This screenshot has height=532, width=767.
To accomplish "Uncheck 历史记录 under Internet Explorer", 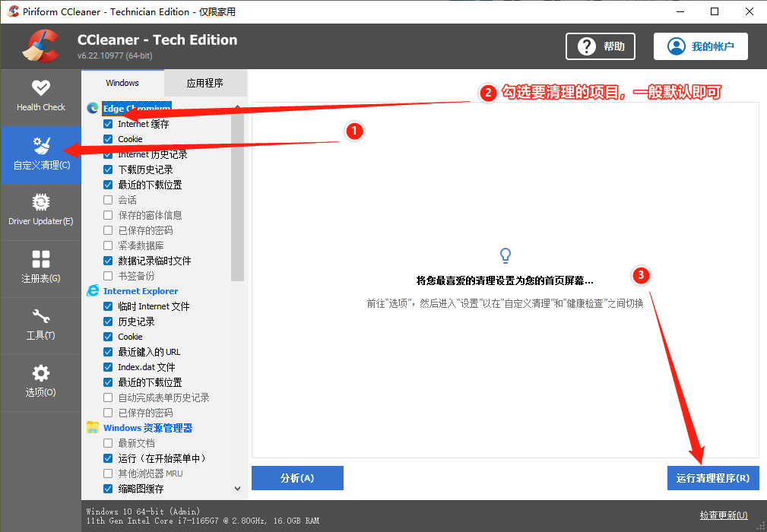I will [108, 321].
